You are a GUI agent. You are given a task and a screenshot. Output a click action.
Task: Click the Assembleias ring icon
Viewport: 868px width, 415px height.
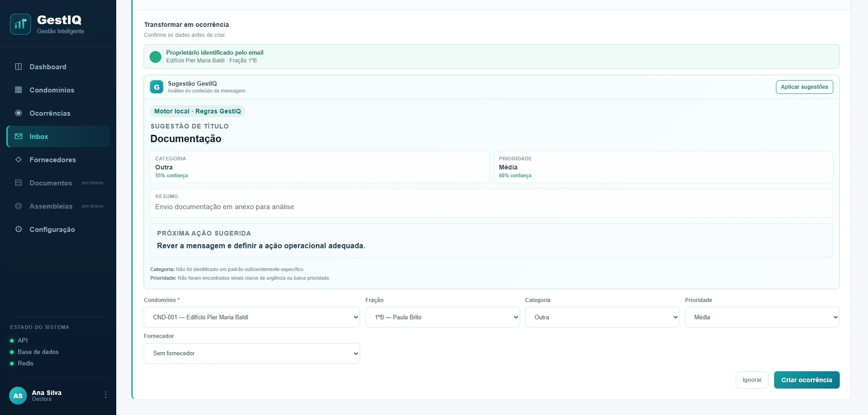[18, 206]
